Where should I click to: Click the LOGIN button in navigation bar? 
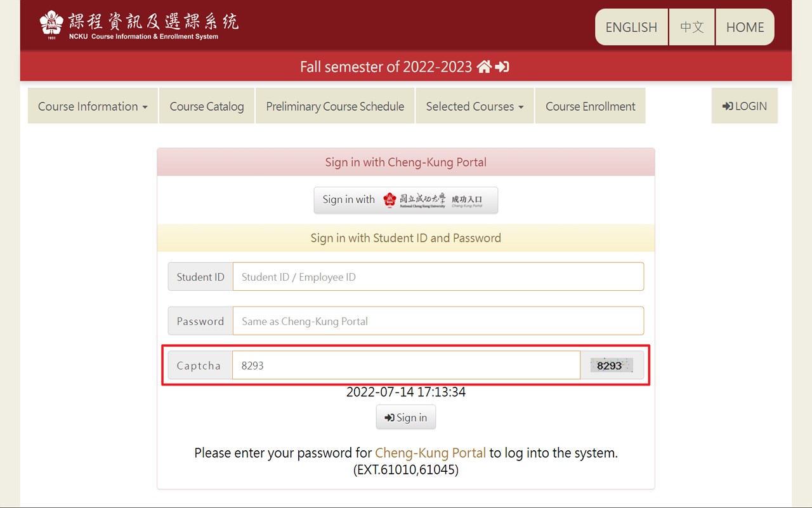click(745, 106)
